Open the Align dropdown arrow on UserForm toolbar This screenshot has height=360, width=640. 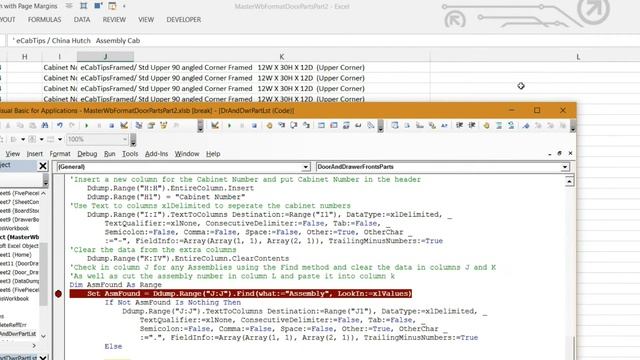tap(23, 140)
